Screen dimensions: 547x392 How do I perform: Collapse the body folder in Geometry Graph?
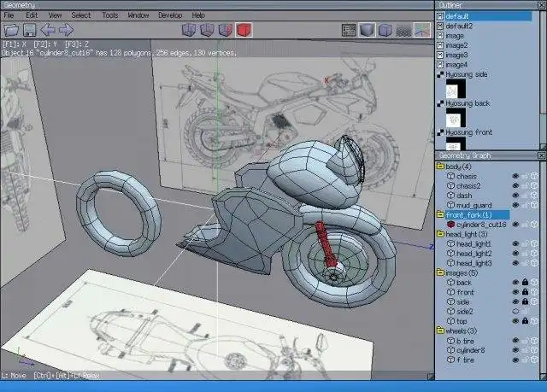(441, 167)
